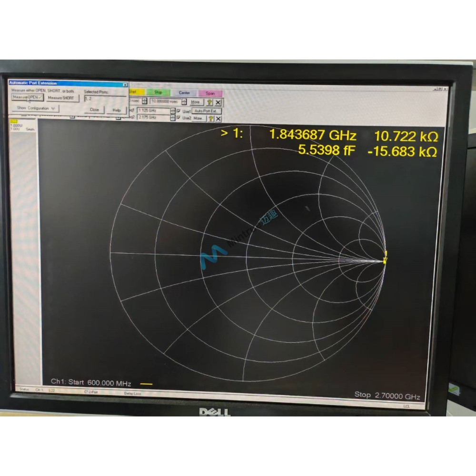Click the Stop 2.70000 GHz label

pos(387,396)
